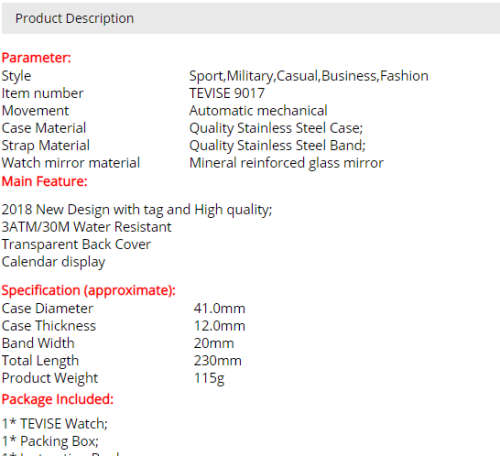Click the Product Description tab header
500x456 pixels.
pos(74,18)
